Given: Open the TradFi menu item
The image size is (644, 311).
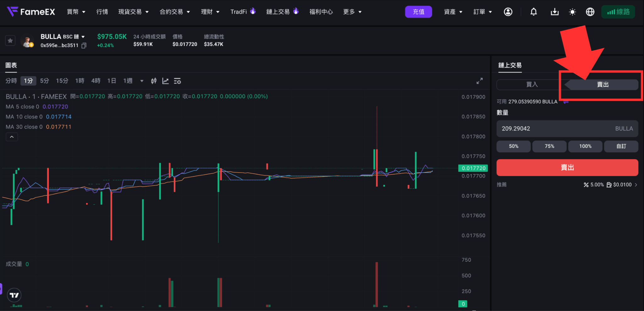Looking at the screenshot, I should 243,12.
